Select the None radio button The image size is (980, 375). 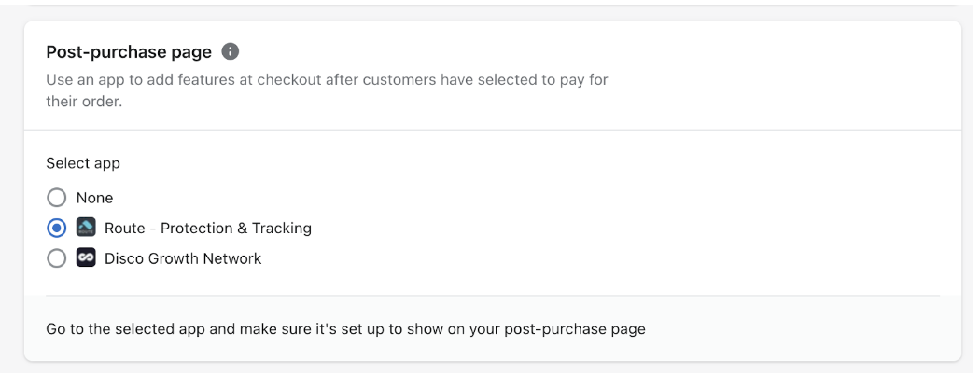pyautogui.click(x=56, y=198)
